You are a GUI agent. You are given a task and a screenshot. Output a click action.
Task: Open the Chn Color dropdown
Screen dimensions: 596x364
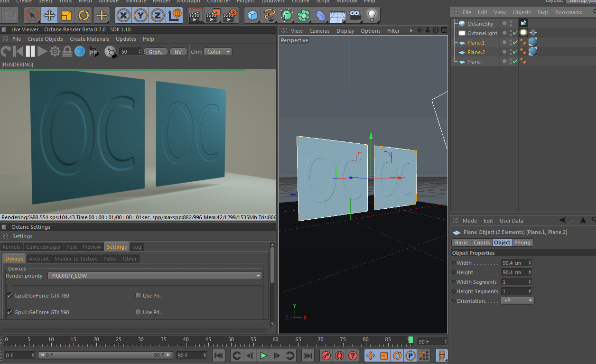218,52
